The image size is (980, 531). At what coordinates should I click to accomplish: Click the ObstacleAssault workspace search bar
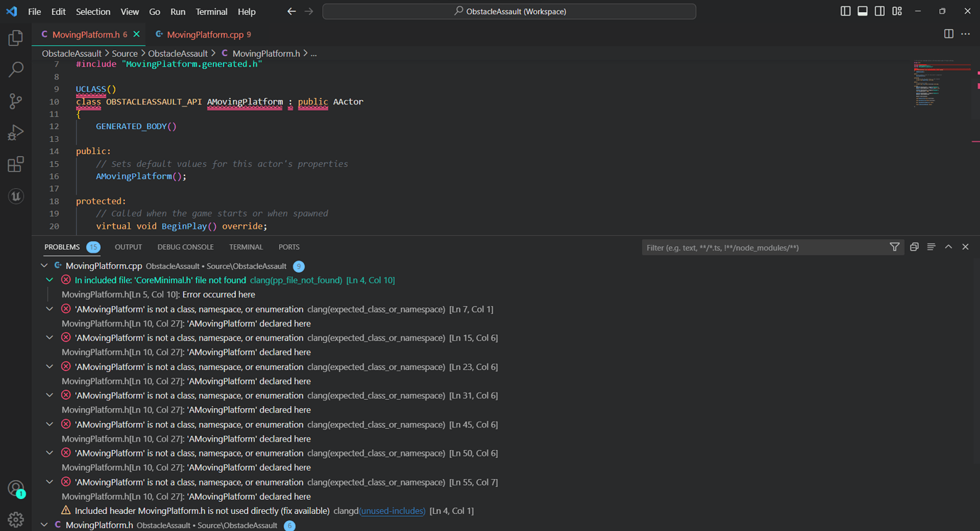(508, 11)
